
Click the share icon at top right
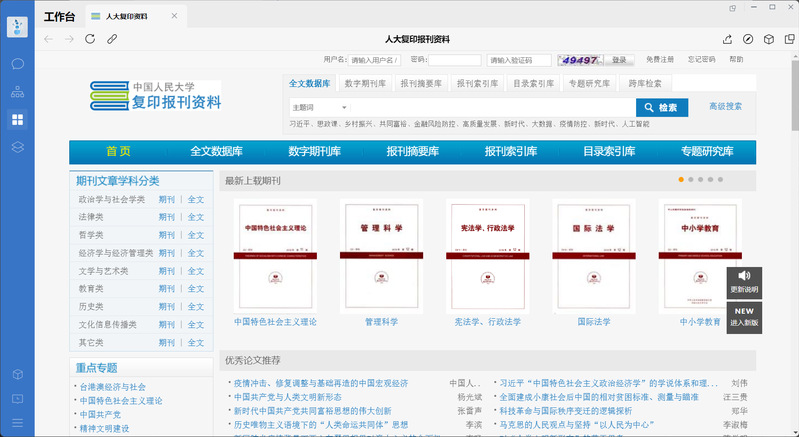[726, 39]
